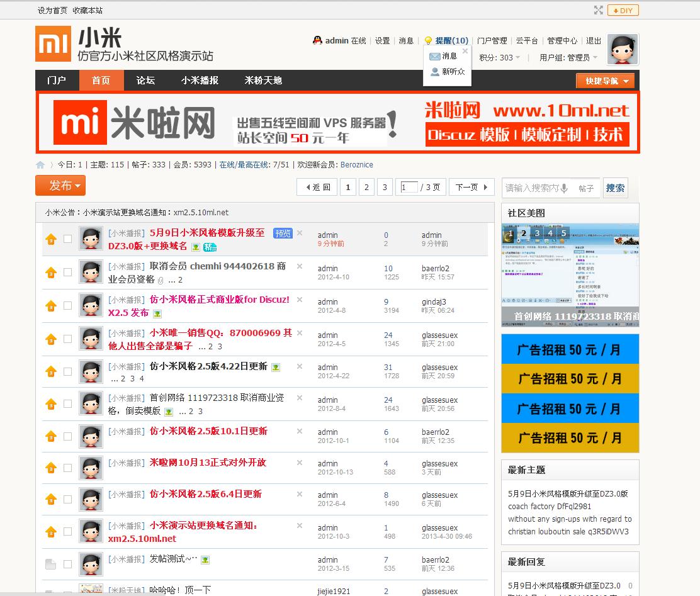The height and width of the screenshot is (596, 700).
Task: Go to the 论坛 nav tab
Action: (145, 81)
